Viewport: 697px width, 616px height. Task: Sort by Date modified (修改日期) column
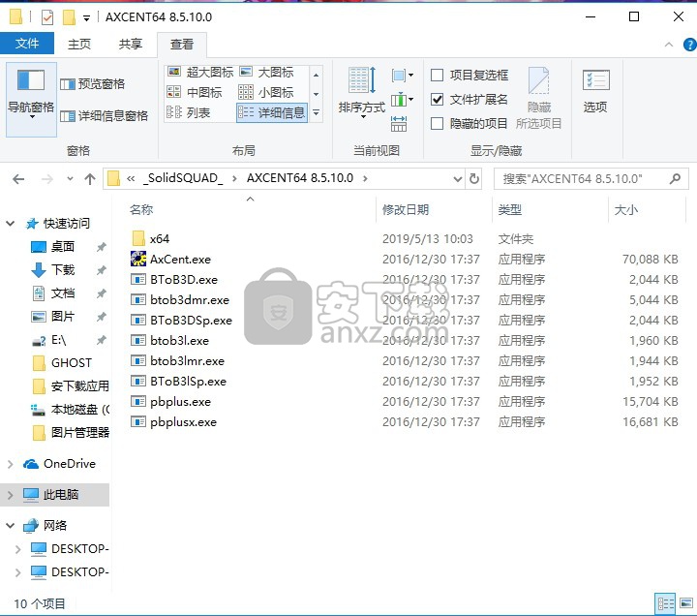pos(406,209)
